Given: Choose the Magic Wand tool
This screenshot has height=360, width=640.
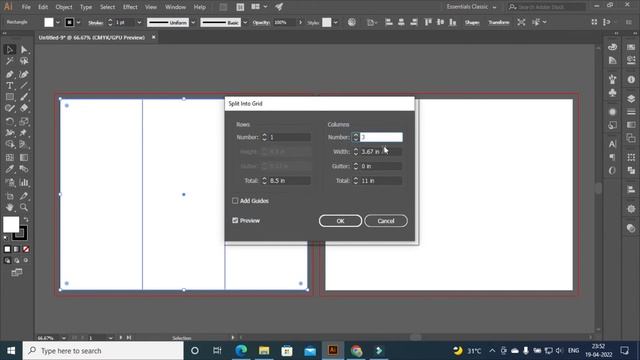Looking at the screenshot, I should (9, 61).
